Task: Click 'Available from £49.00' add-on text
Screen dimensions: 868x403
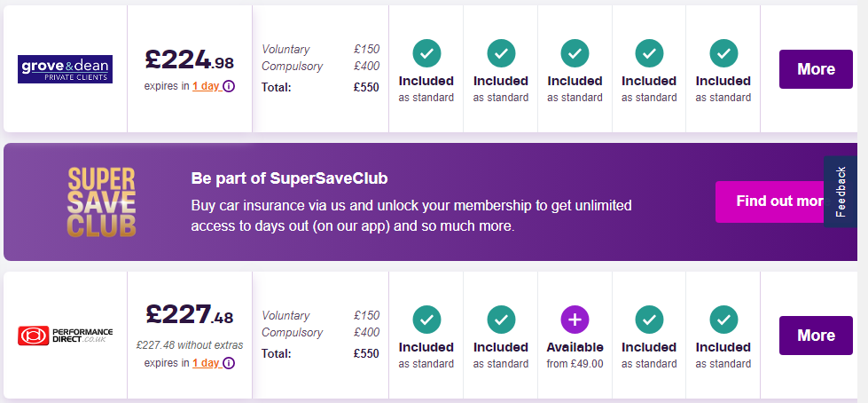Action: tap(575, 355)
